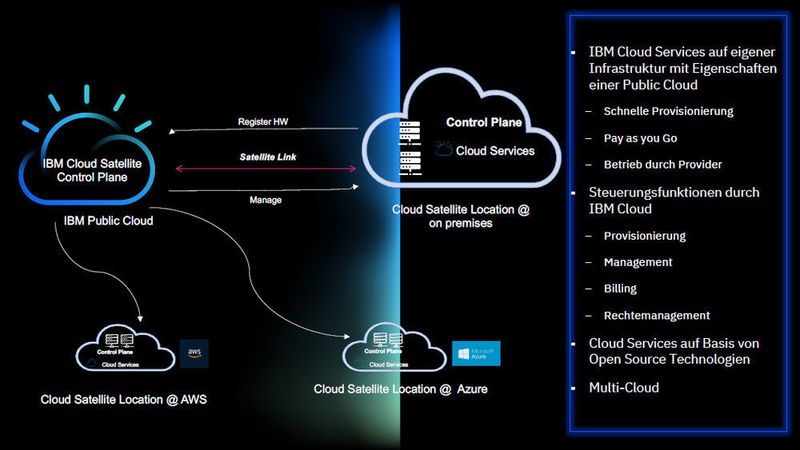Click the 'Provisionierung' sub-bullet
This screenshot has width=800, height=450.
pos(644,236)
